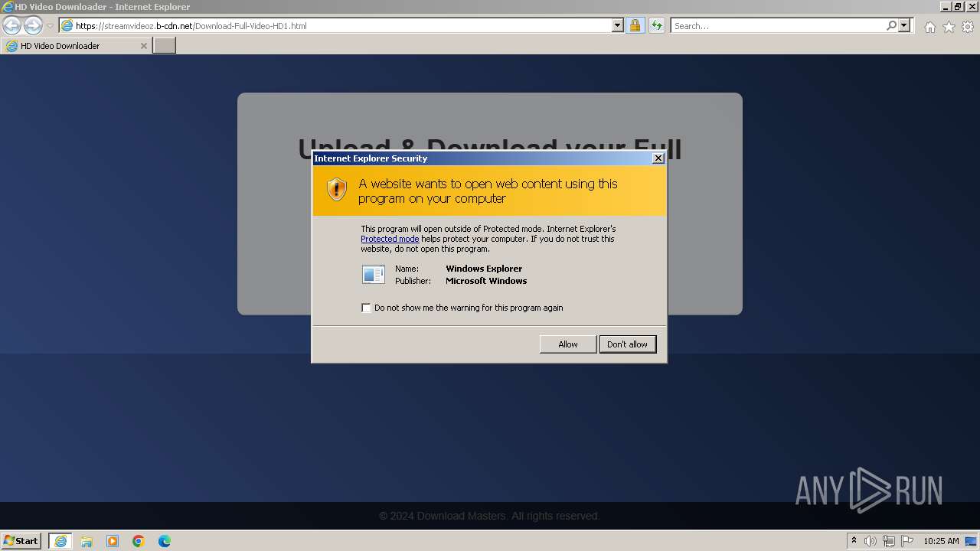Click the search magnifier icon
980x551 pixels.
pyautogui.click(x=891, y=25)
